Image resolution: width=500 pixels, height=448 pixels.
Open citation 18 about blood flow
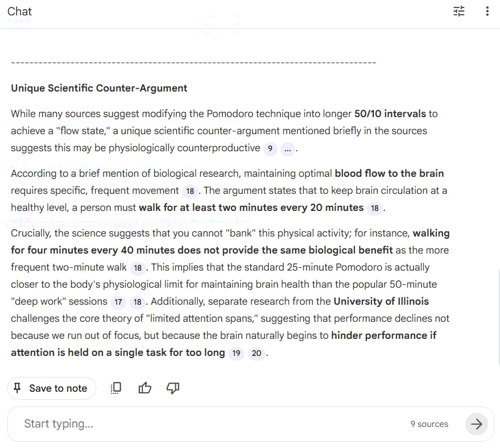click(190, 192)
